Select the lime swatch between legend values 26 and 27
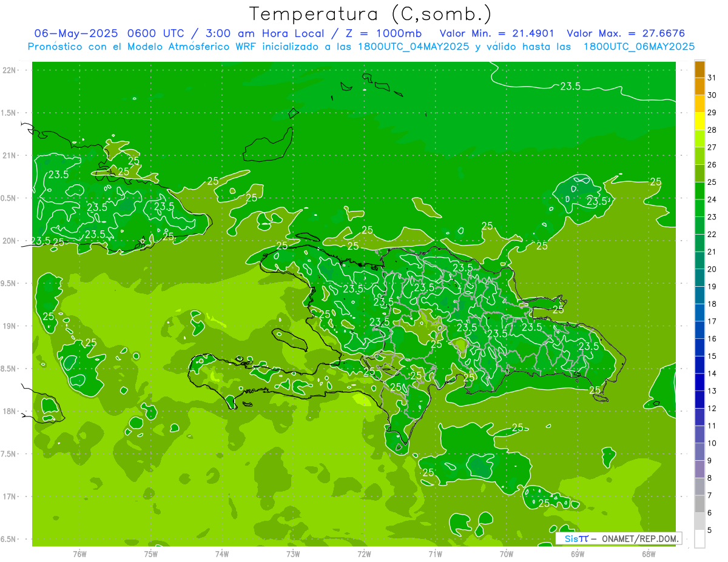The height and width of the screenshot is (562, 728). pyautogui.click(x=699, y=156)
